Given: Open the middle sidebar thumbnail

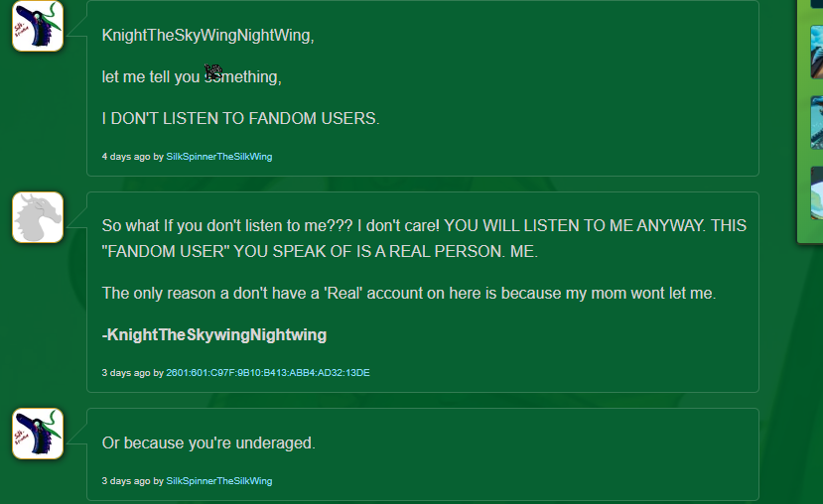Looking at the screenshot, I should pyautogui.click(x=816, y=122).
